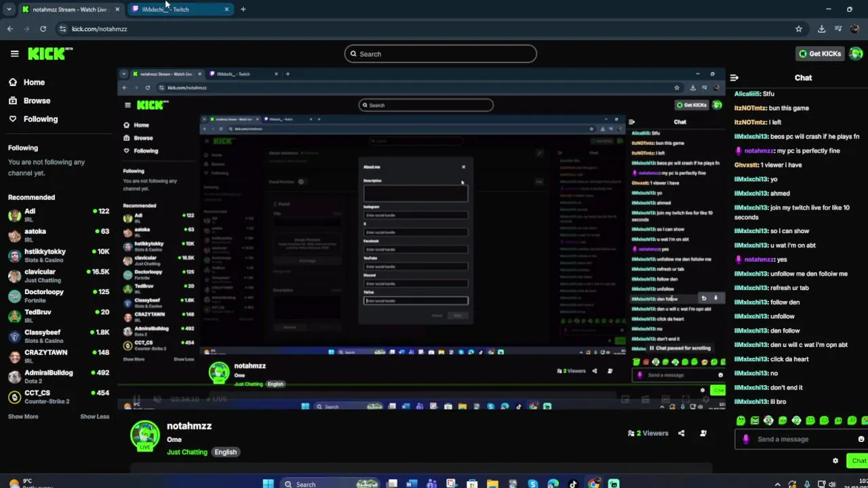
Task: Send the message with the green Chat button
Action: (857, 461)
